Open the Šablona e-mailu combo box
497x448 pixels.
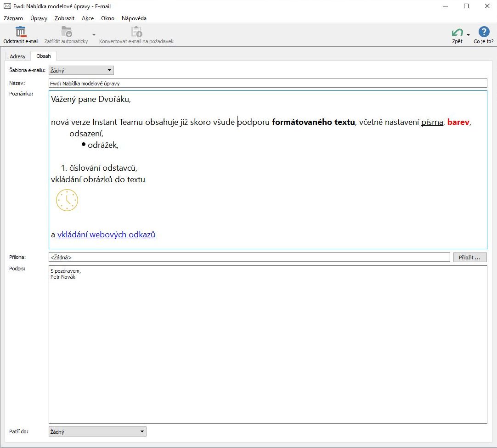pyautogui.click(x=81, y=71)
